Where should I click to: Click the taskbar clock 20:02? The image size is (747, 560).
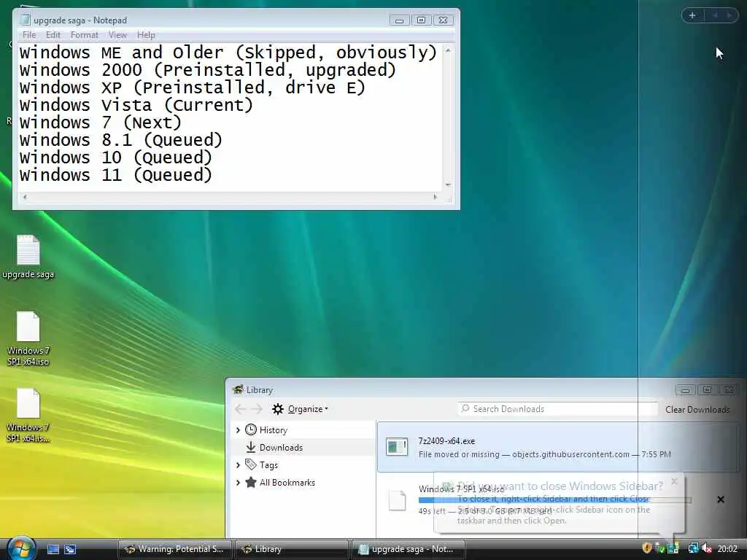[x=727, y=549]
